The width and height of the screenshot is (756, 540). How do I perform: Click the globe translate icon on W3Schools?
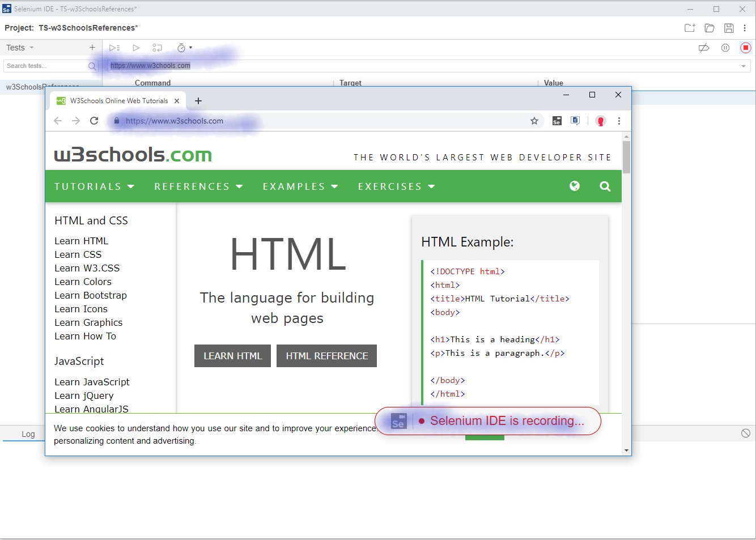575,186
